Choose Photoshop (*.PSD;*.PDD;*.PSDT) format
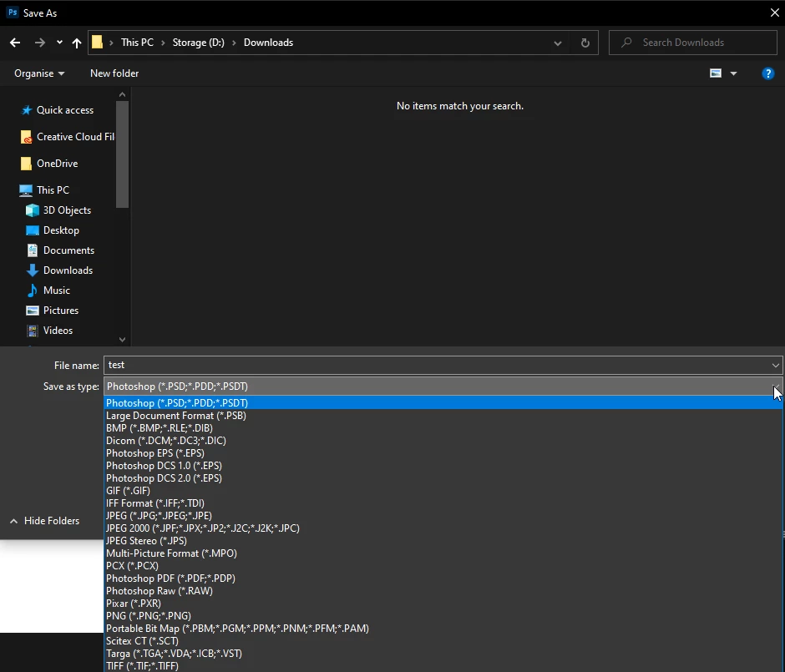 tap(443, 403)
